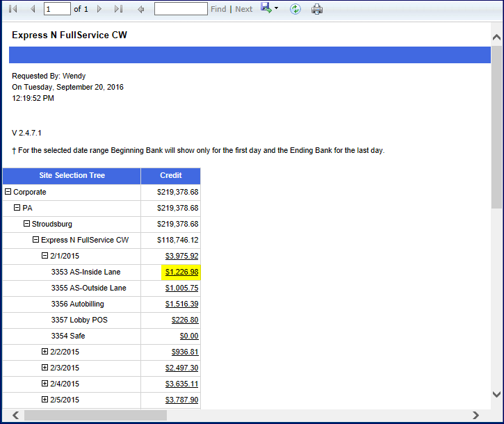Click the previous page arrow
The image size is (504, 424).
click(x=32, y=9)
